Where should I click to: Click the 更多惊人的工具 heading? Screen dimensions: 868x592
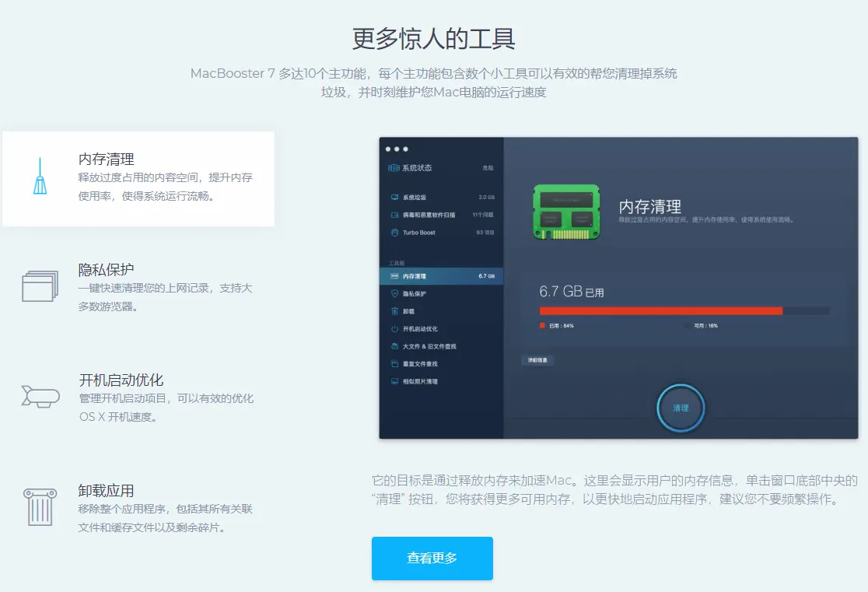[434, 39]
